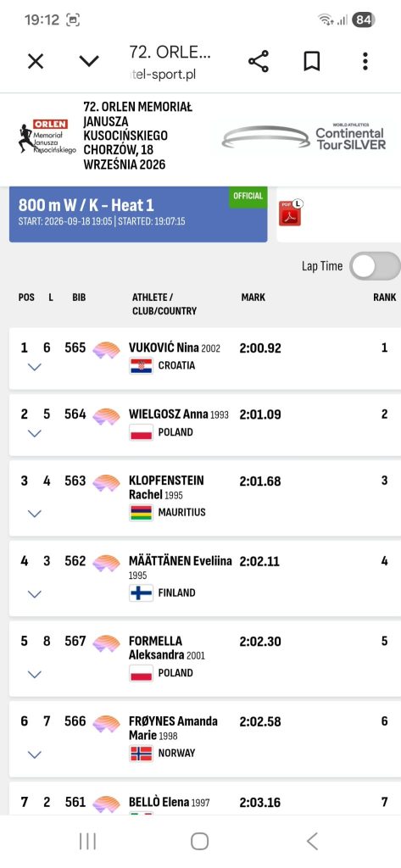Click World Athletics icon next to bib 562
This screenshot has width=401, height=868.
click(x=106, y=563)
